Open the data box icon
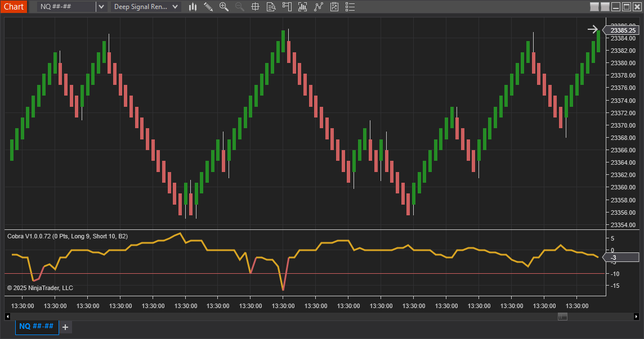This screenshot has height=339, width=644. tap(271, 7)
